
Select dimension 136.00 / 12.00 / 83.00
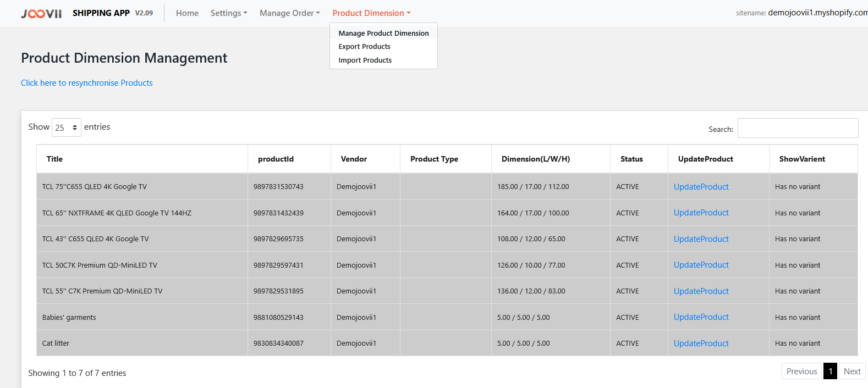click(x=531, y=291)
